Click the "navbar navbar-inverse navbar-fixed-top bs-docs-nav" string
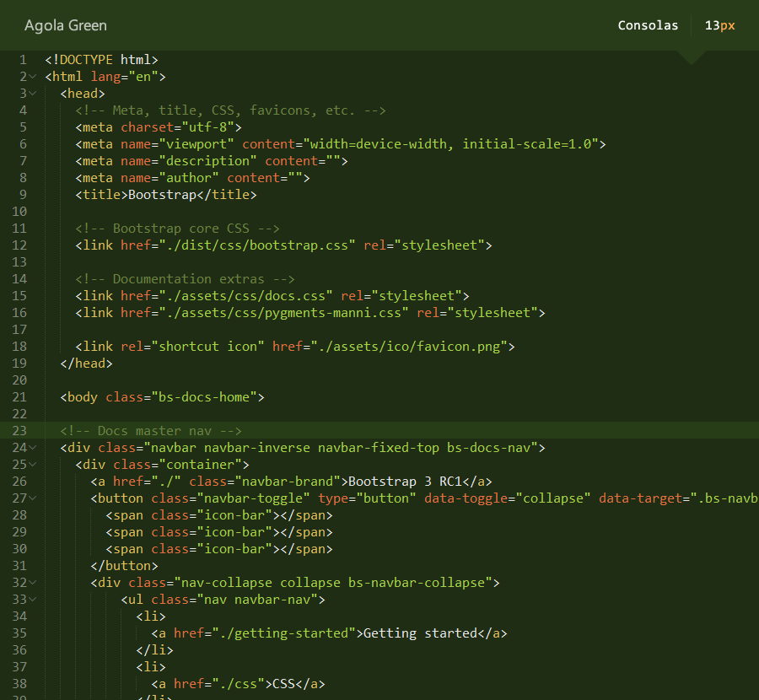The width and height of the screenshot is (759, 700). pos(341,448)
